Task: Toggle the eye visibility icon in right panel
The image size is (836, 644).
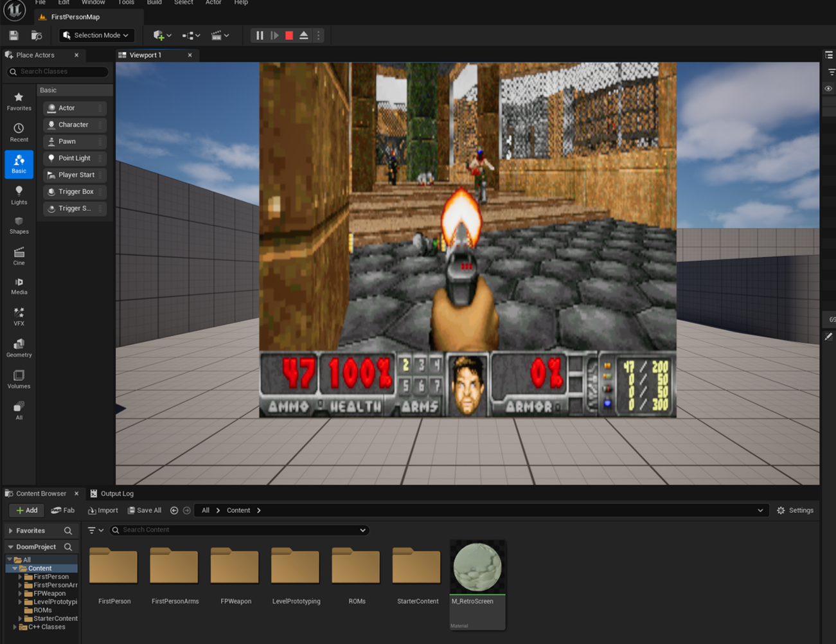Action: [828, 89]
